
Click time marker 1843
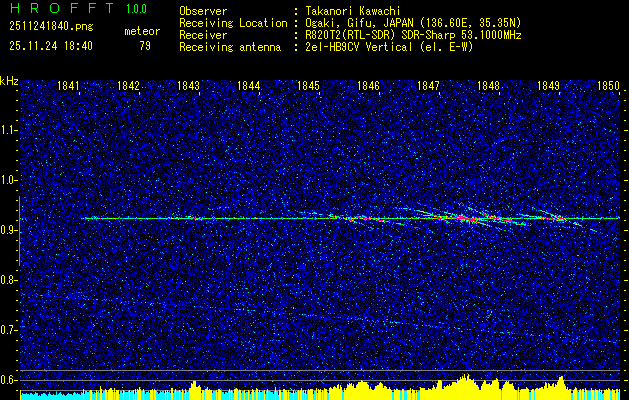coord(188,85)
